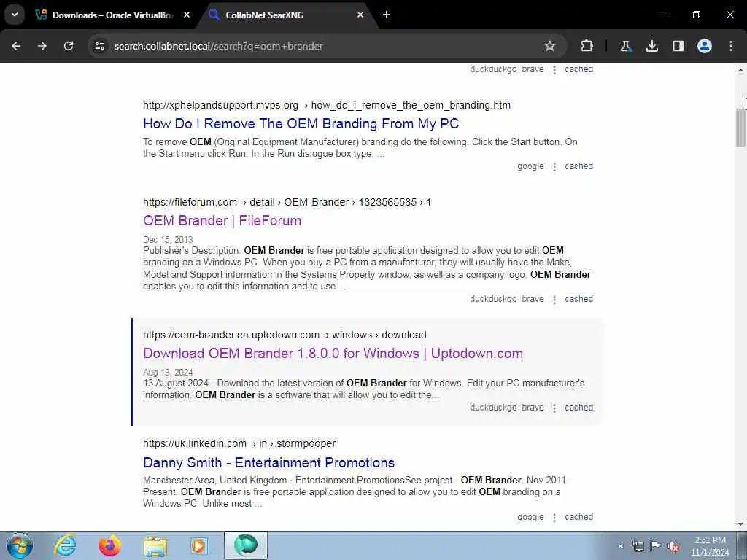Click 'duckduckgo' engine label under FileForum result
The width and height of the screenshot is (747, 560).
[x=493, y=299]
